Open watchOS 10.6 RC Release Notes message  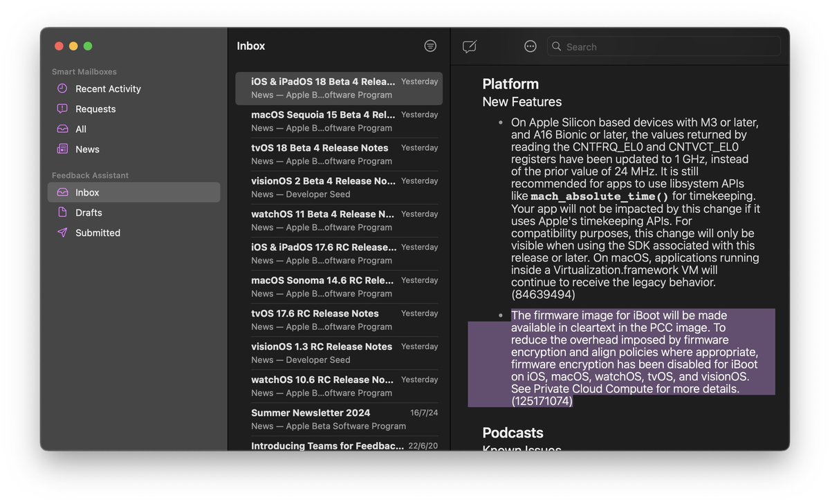(x=339, y=386)
